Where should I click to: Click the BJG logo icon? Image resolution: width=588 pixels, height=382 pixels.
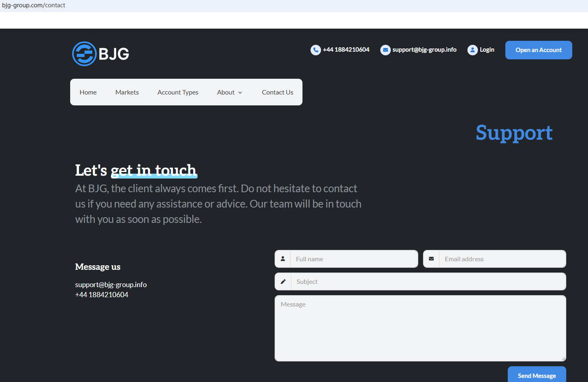84,54
